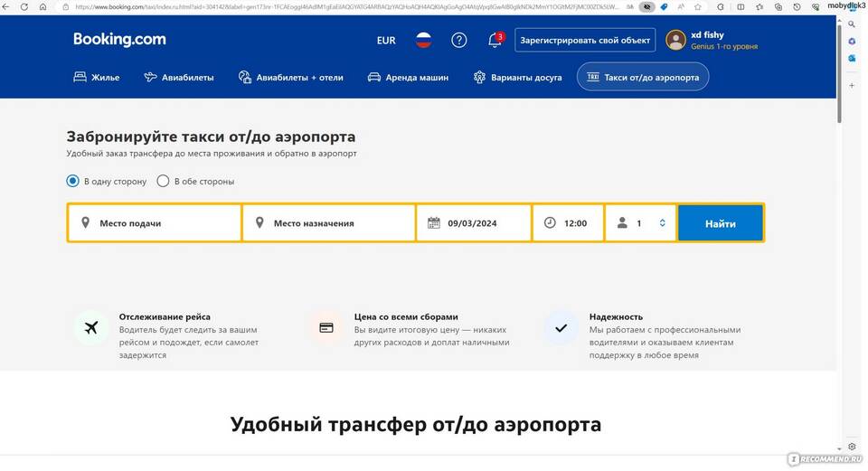Click checkmark reliability icon
868x471 pixels.
pyautogui.click(x=561, y=327)
